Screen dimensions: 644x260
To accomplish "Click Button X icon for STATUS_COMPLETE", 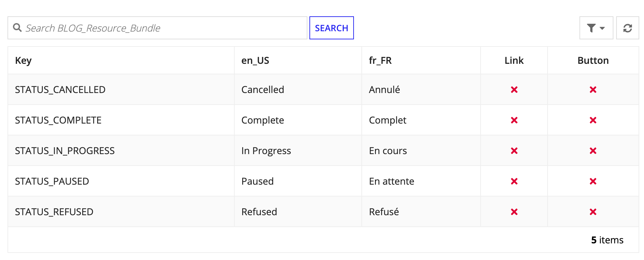I will 593,120.
